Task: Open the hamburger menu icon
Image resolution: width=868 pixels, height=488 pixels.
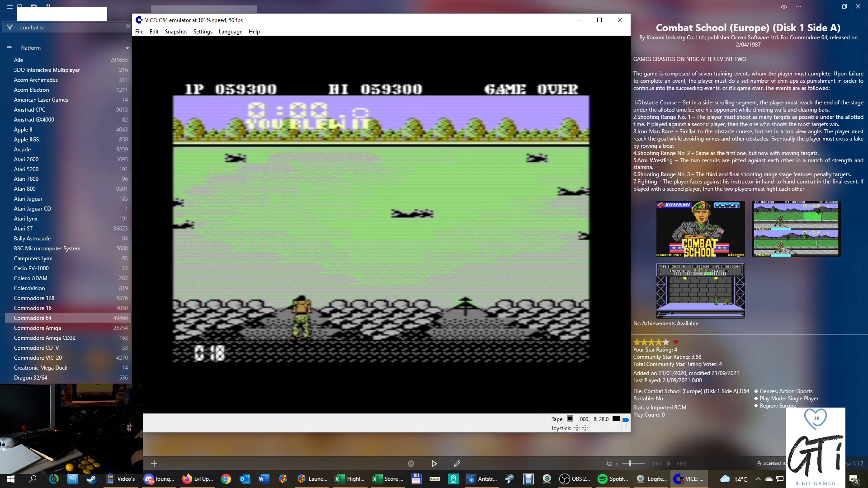Action: [x=9, y=7]
